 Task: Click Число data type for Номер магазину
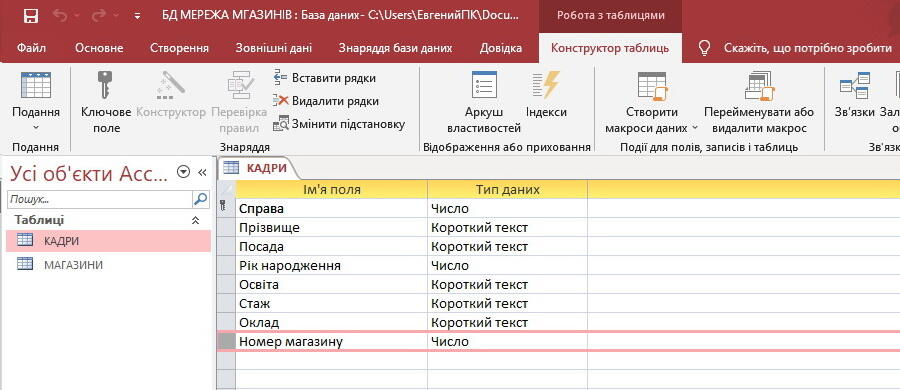pyautogui.click(x=507, y=342)
